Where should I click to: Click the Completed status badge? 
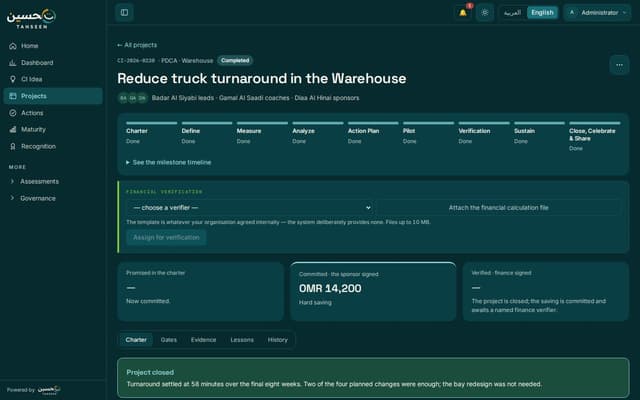coord(235,60)
